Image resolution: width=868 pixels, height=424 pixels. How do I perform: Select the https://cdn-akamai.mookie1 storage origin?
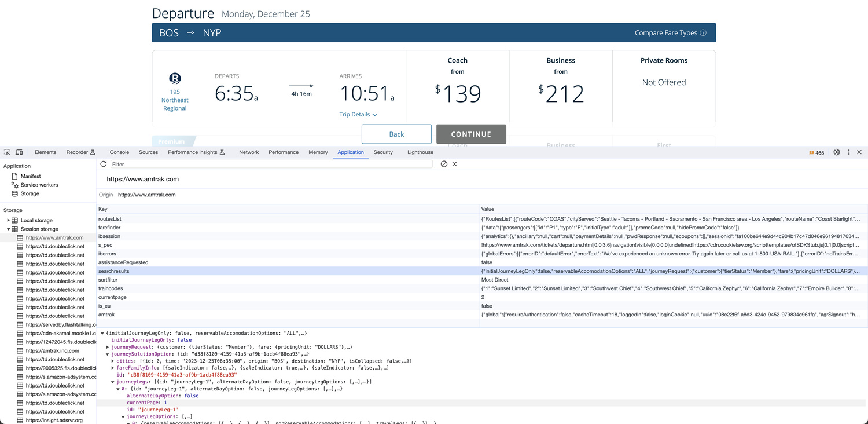tap(60, 334)
